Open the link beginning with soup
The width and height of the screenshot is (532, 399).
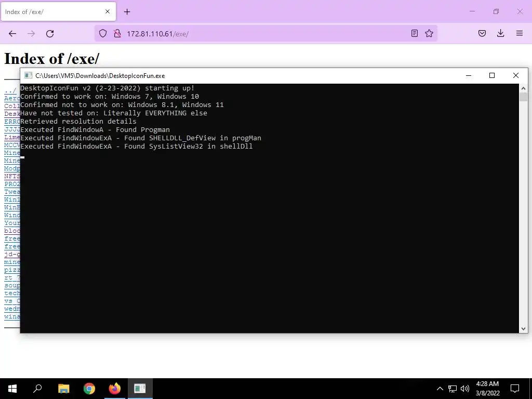12,285
